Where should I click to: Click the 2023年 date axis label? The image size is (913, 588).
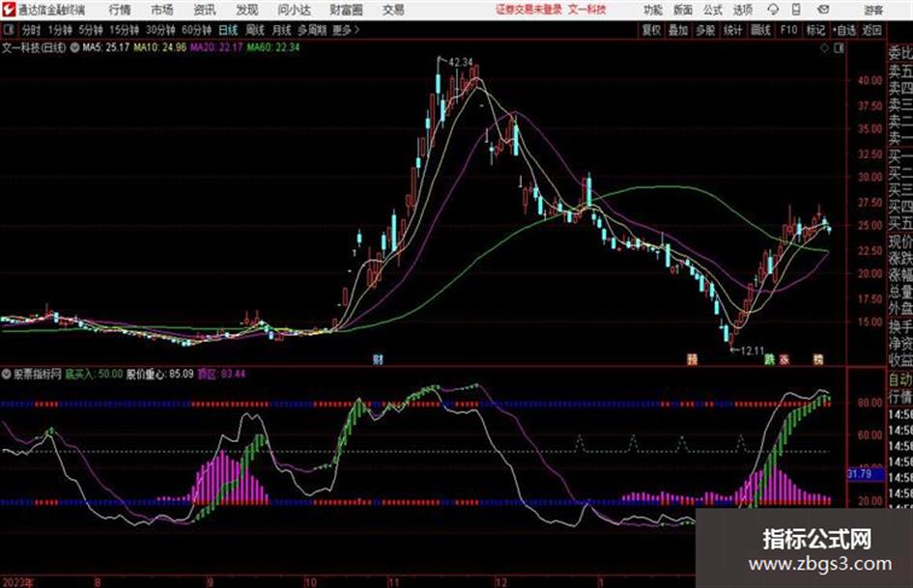point(17,582)
